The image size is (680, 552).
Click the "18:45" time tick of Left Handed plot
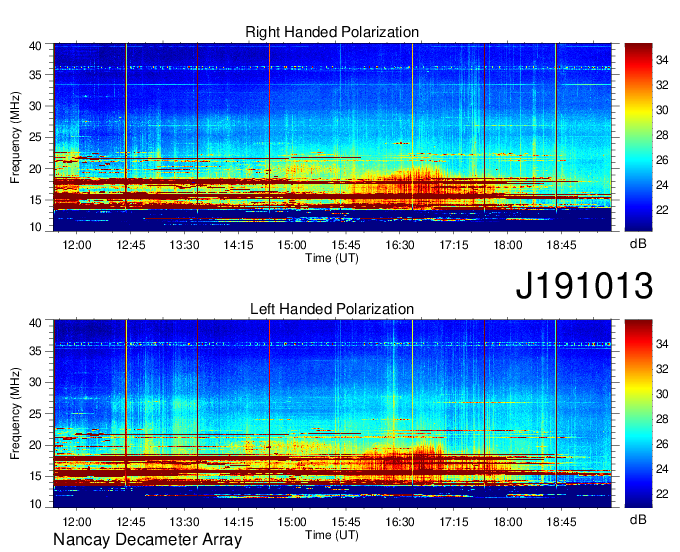[x=562, y=521]
